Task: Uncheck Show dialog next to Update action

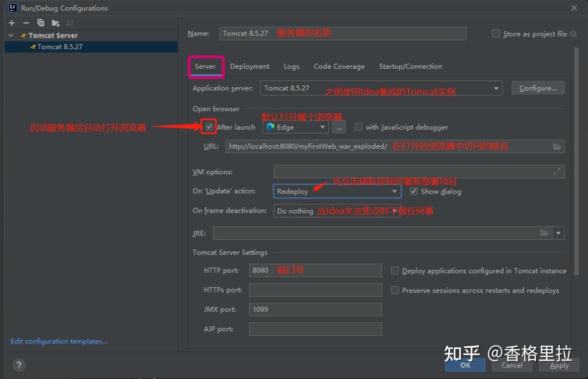Action: (414, 191)
